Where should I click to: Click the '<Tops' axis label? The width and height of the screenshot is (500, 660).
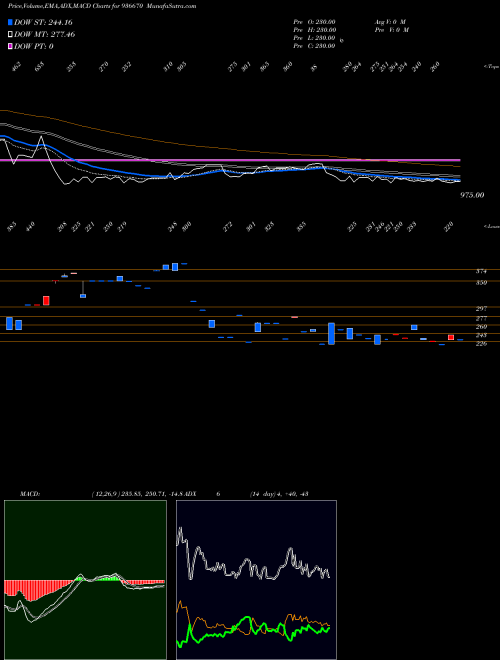(491, 67)
